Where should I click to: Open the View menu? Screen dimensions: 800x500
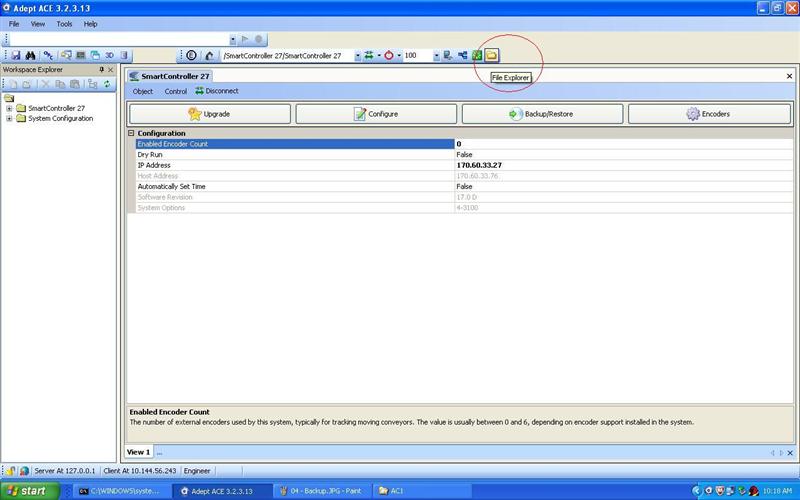click(x=38, y=24)
